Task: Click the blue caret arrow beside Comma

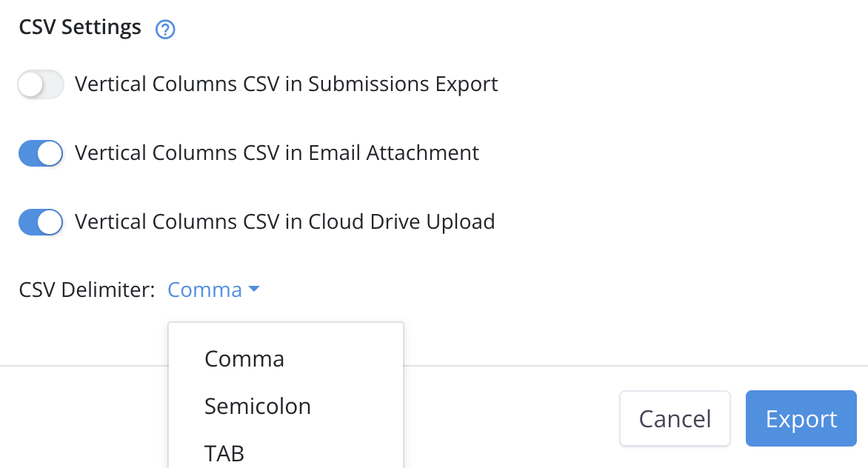Action: click(254, 290)
